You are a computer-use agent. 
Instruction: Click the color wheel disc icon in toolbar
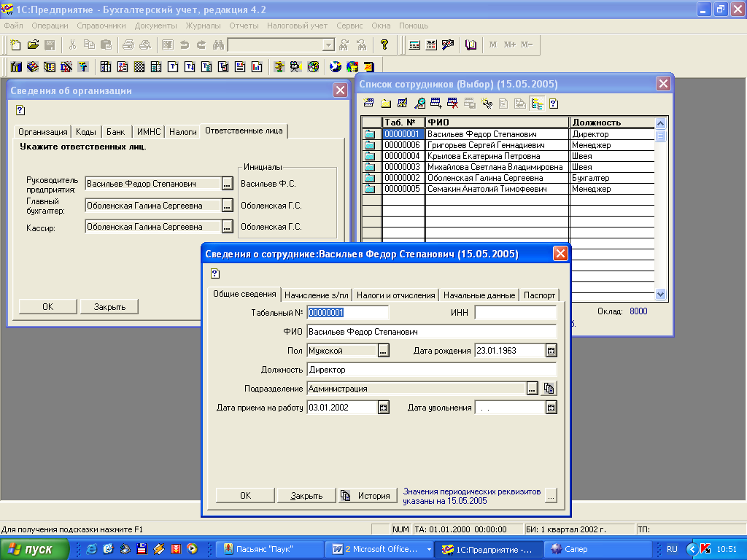coord(313,66)
